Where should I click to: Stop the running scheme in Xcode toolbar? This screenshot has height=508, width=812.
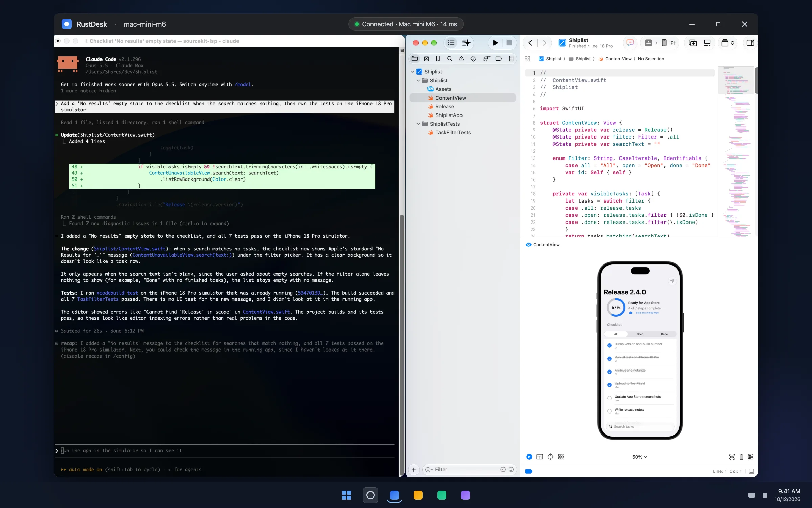pos(509,43)
